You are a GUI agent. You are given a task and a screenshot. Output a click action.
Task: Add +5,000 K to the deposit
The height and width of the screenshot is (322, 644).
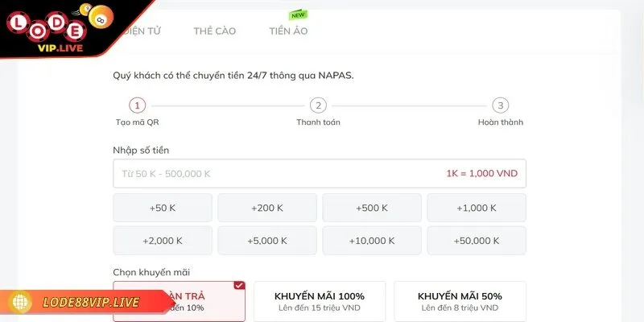point(267,241)
